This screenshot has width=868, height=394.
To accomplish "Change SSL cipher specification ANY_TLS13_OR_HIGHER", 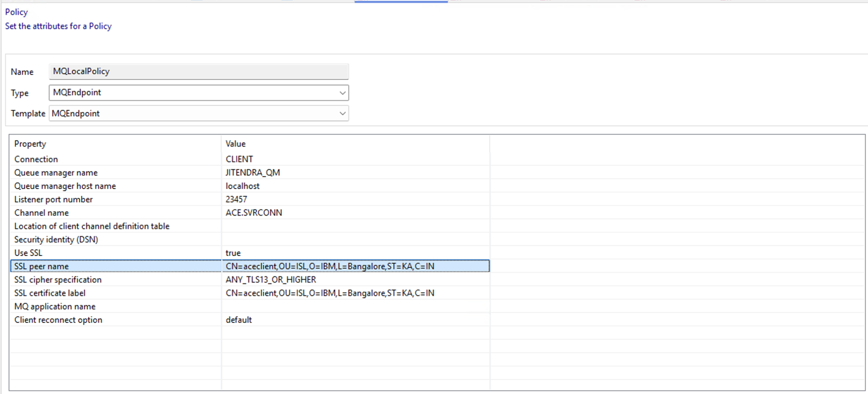I will pos(271,280).
